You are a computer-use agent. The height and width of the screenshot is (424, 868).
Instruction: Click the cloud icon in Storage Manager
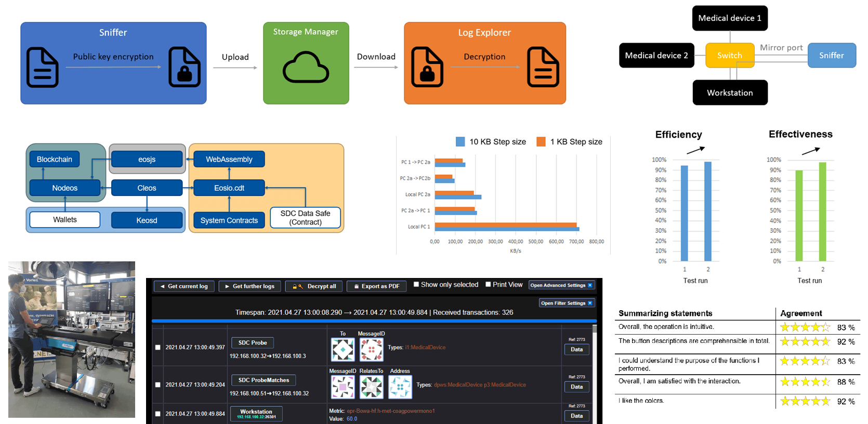coord(306,67)
